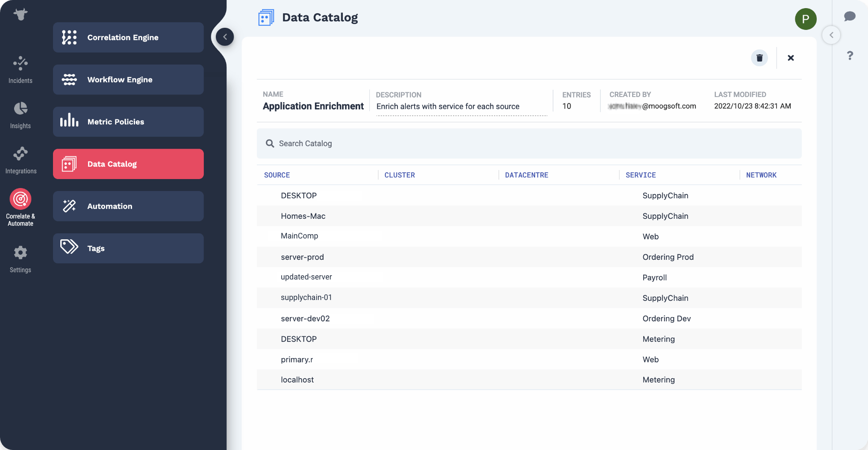Viewport: 868px width, 450px height.
Task: Select the updated-server source cell
Action: tap(306, 277)
